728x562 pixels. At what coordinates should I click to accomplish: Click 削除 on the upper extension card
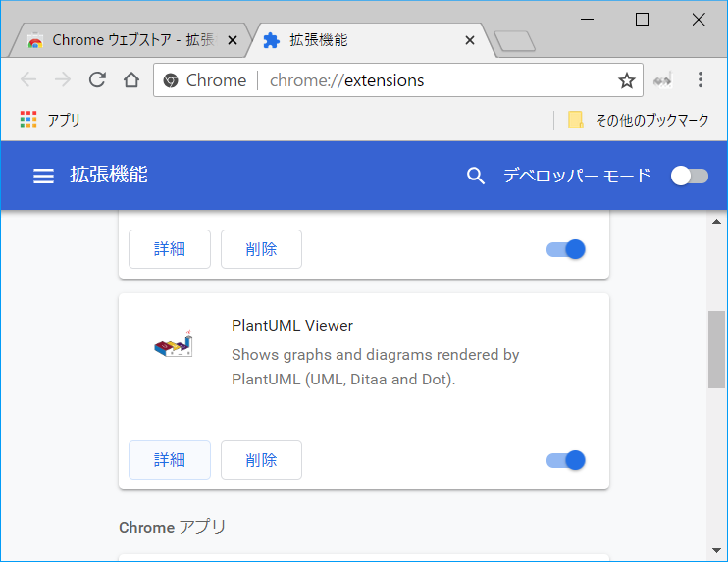261,249
